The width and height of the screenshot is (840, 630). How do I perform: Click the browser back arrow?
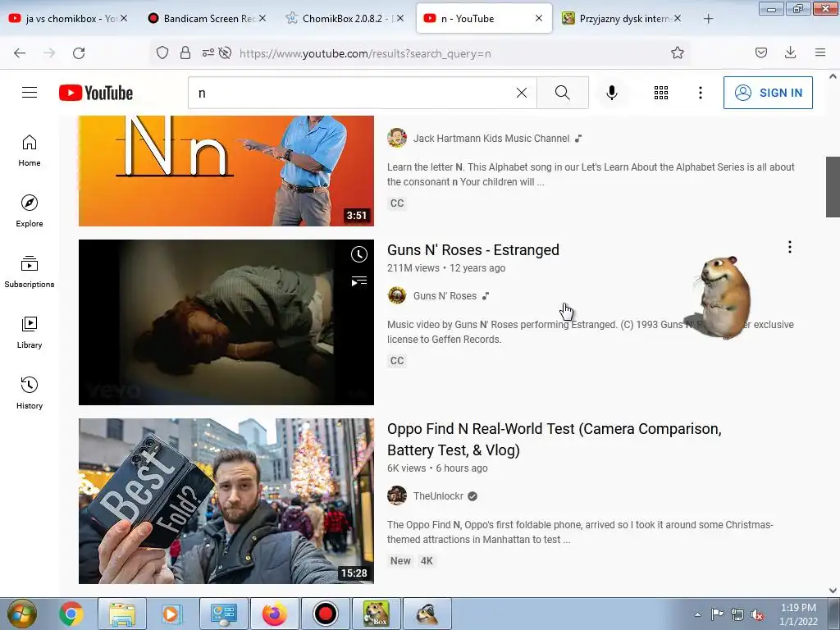[20, 53]
